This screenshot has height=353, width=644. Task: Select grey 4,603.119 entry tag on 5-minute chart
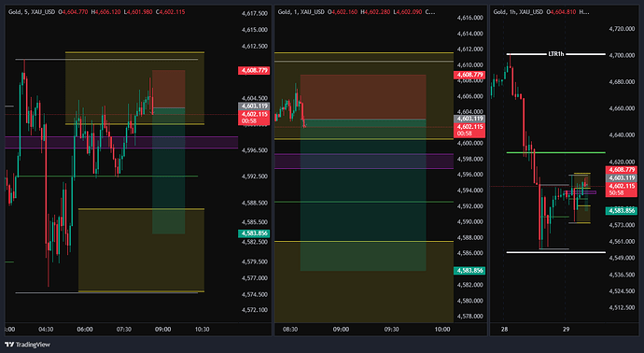click(x=254, y=106)
